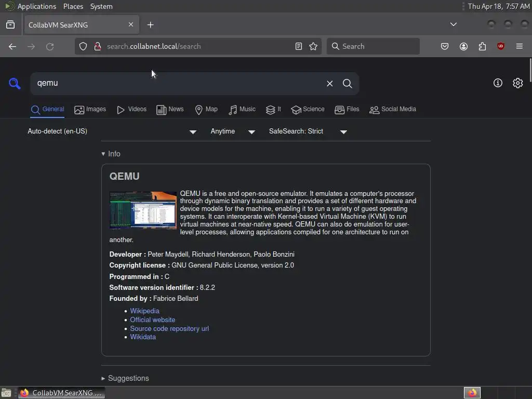Switch to Social Media category
This screenshot has width=532, height=399.
pos(393,109)
